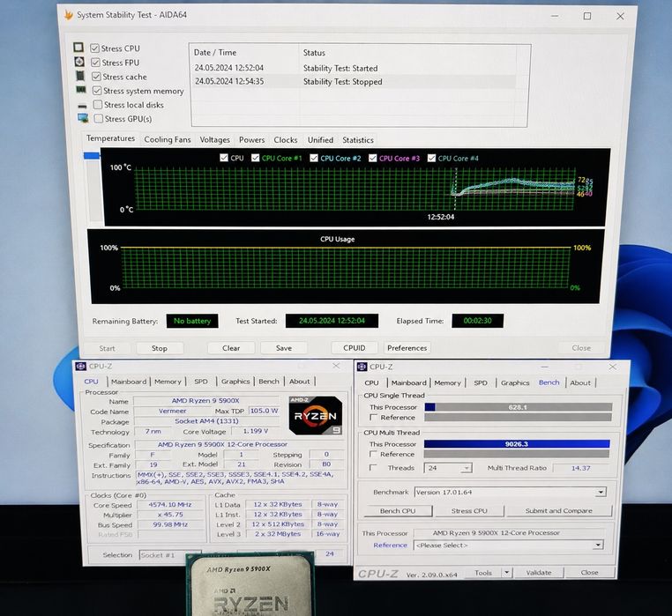This screenshot has height=616, width=672.
Task: Click Submit and Compare button
Action: [x=559, y=510]
